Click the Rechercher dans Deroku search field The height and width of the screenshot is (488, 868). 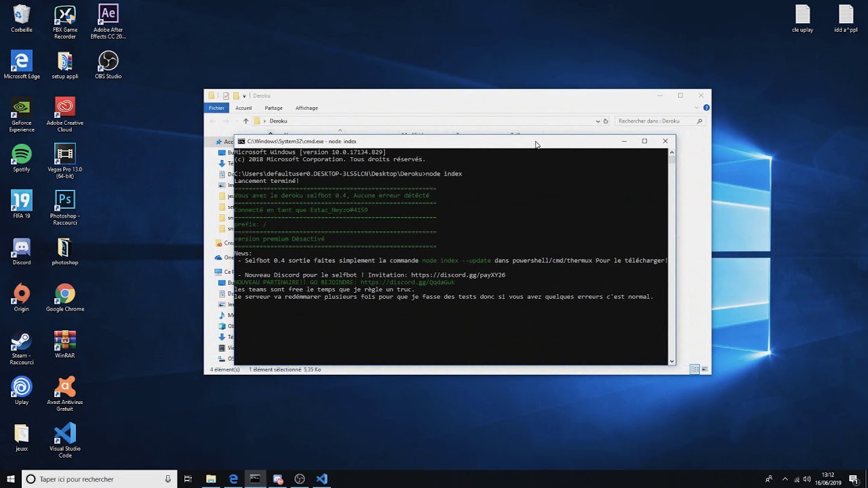(654, 121)
